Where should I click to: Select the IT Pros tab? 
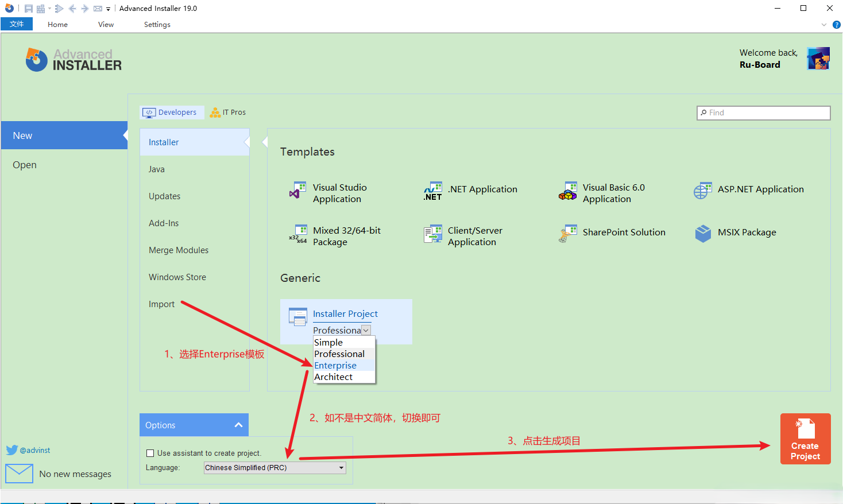click(228, 113)
